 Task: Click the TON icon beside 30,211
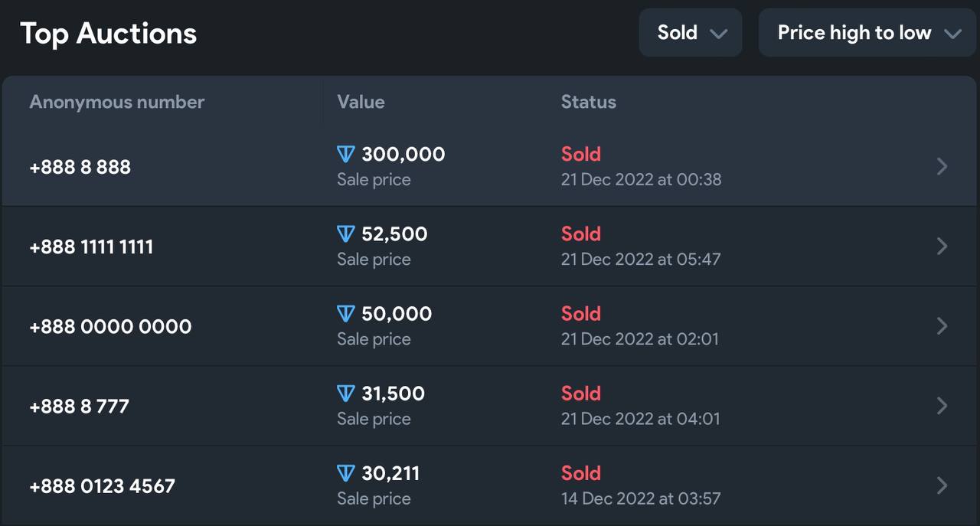pos(345,473)
